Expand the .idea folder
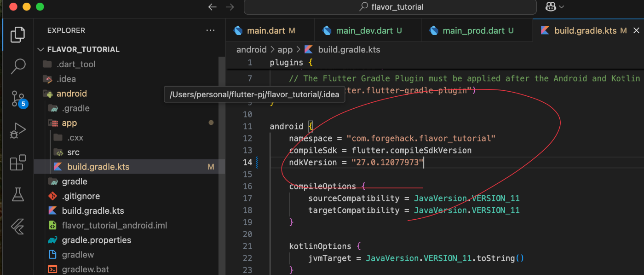The image size is (644, 275). (66, 79)
